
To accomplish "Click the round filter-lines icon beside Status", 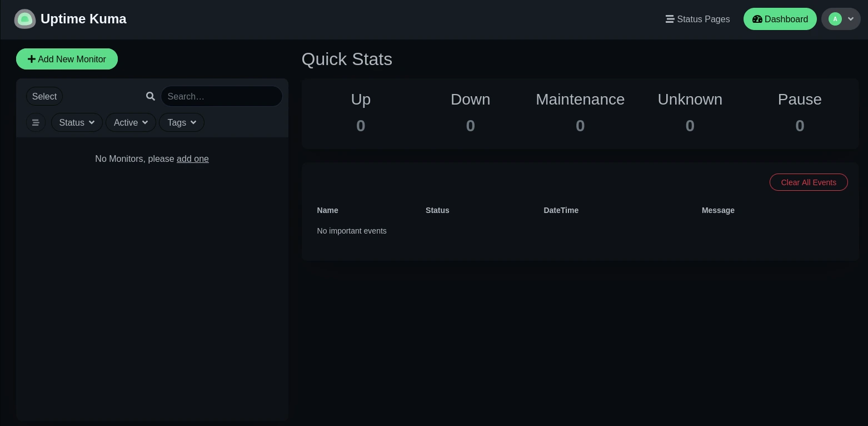I will tap(36, 122).
